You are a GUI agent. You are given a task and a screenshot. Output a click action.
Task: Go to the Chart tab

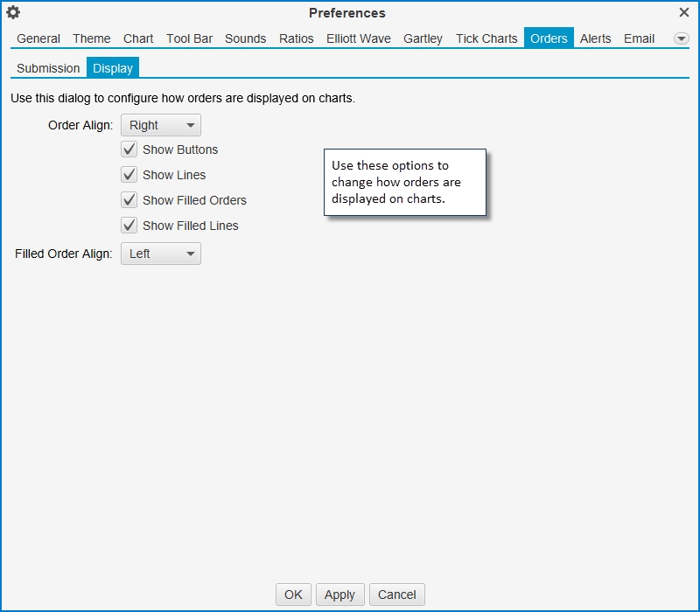pos(138,38)
